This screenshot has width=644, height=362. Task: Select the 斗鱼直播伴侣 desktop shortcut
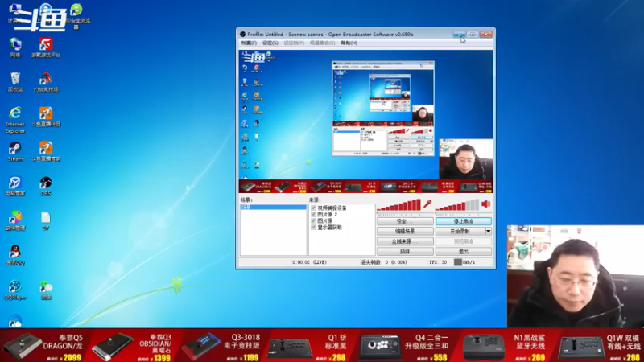[x=46, y=117]
